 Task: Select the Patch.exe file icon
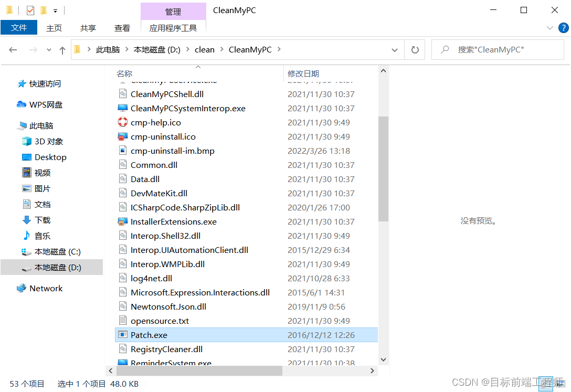[x=123, y=334]
